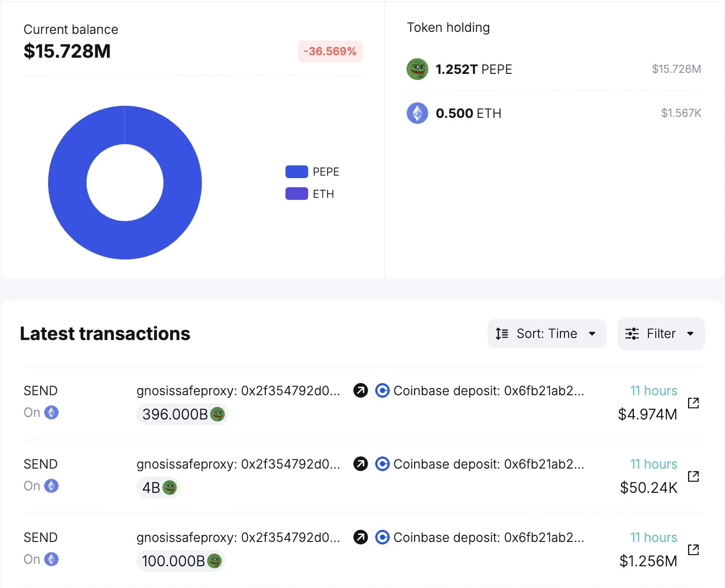Viewport: 725px width, 588px height.
Task: Open external link for 100.000B transaction
Action: [x=693, y=550]
